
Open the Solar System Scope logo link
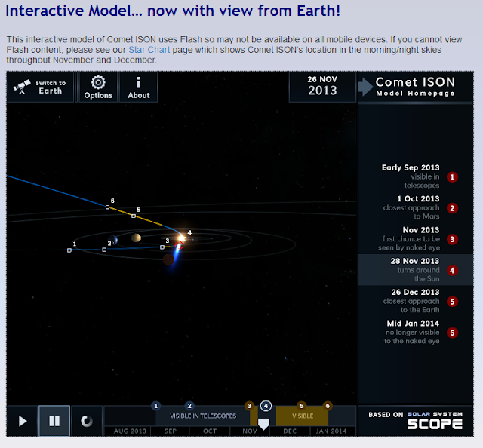point(435,421)
